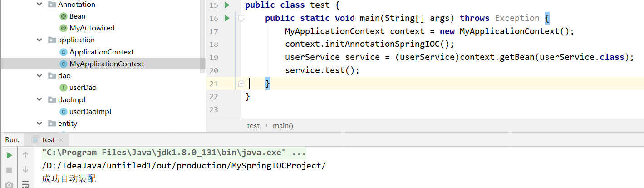
Task: Place the cursor on initAnnotationSpringIOC call
Action: click(x=369, y=44)
